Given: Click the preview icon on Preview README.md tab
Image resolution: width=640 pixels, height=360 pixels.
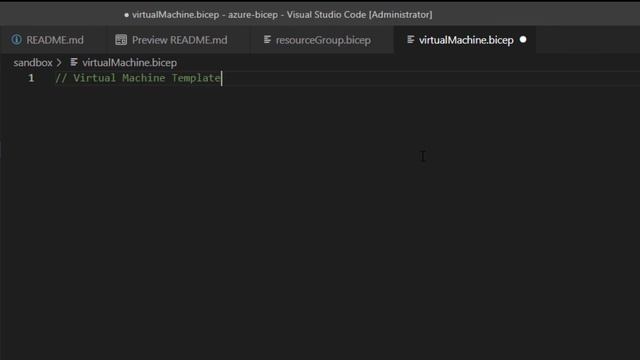Looking at the screenshot, I should 121,40.
